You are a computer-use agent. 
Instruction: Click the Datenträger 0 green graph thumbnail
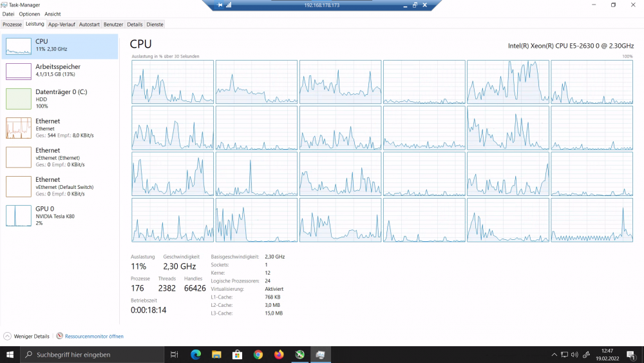click(19, 99)
